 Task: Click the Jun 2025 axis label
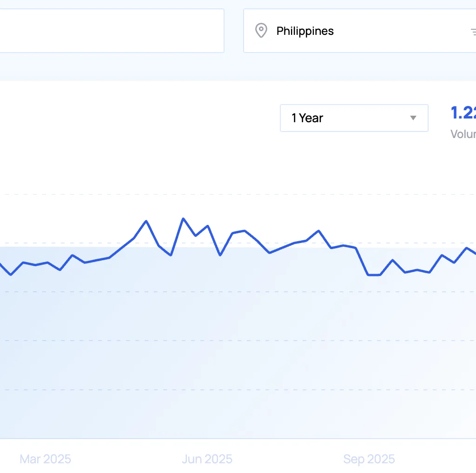207,459
